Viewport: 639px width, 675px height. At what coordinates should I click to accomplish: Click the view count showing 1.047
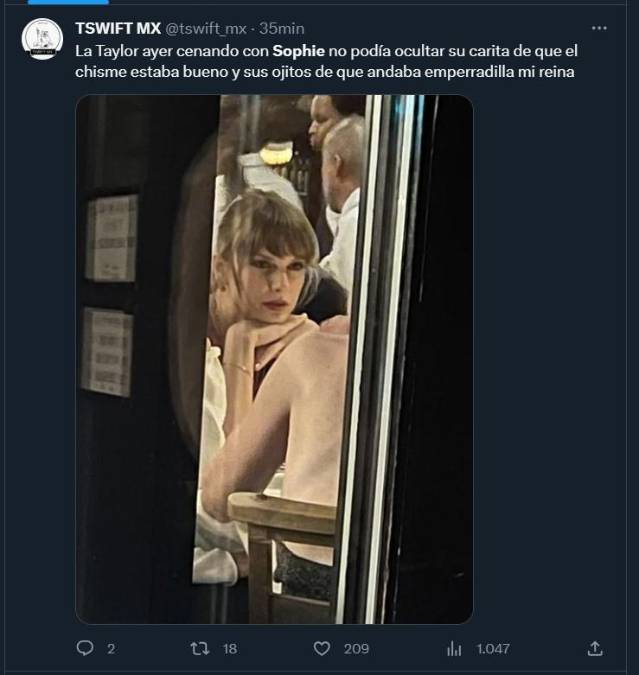(493, 648)
